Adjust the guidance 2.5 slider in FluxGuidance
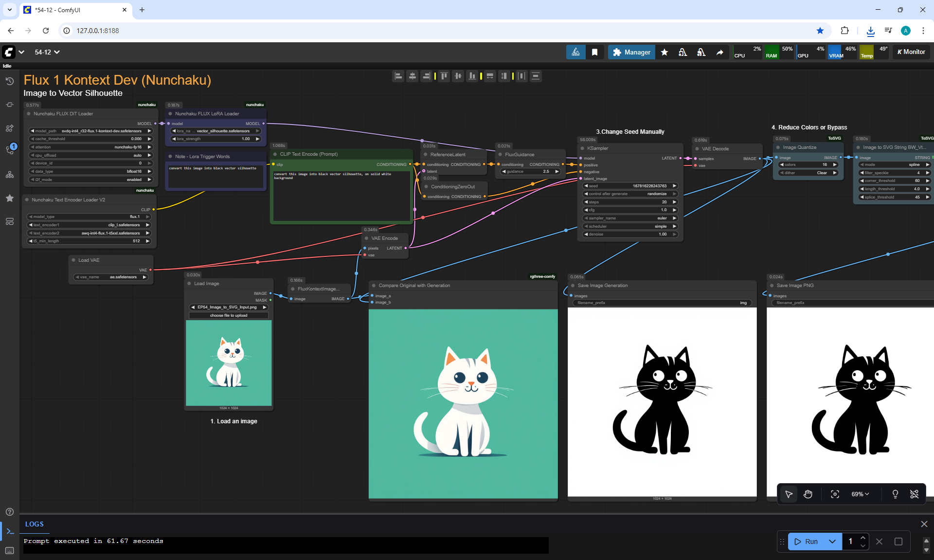 pyautogui.click(x=530, y=171)
